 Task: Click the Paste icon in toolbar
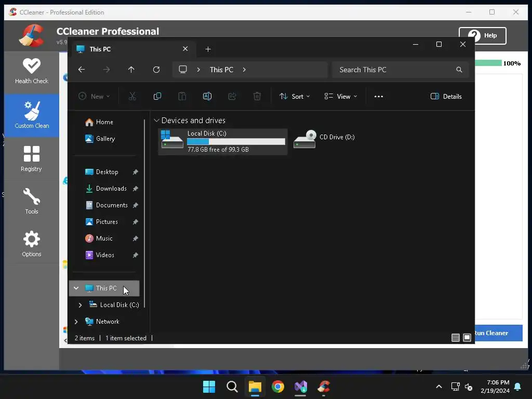click(182, 96)
